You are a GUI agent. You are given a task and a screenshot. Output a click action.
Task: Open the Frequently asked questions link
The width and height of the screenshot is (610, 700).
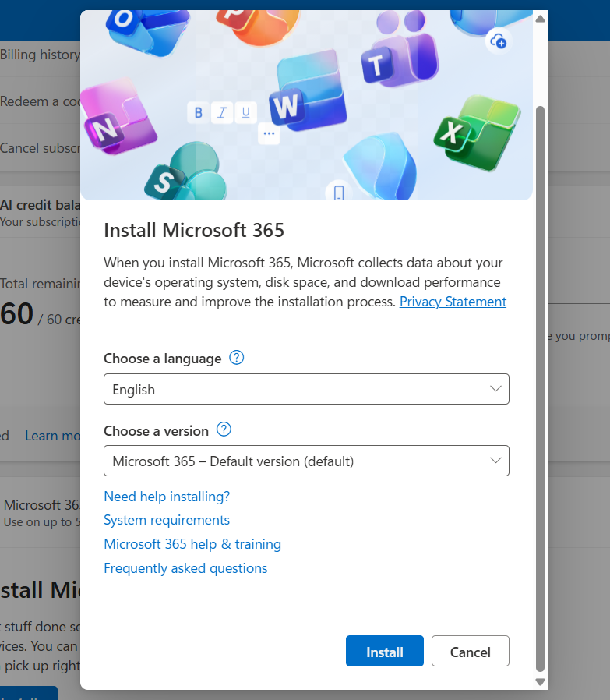[x=185, y=568]
